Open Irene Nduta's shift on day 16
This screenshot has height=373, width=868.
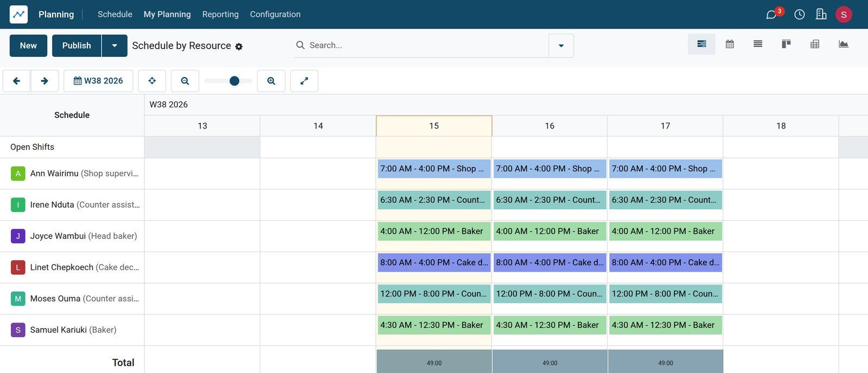(x=550, y=200)
